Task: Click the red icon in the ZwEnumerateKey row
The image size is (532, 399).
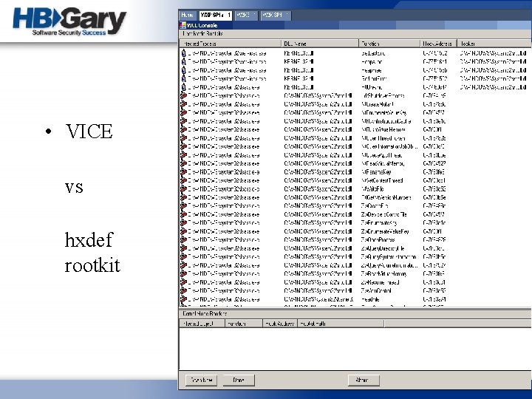Action: pos(183,223)
